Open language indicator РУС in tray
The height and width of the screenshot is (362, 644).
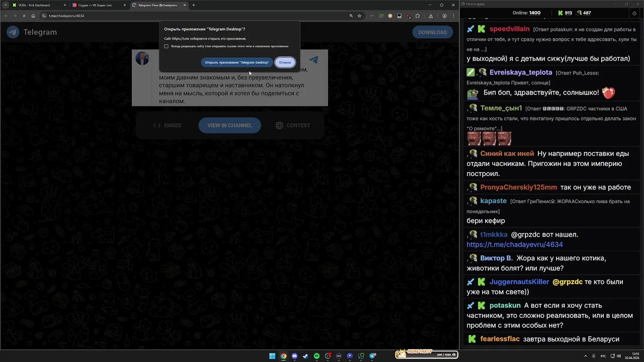point(603,356)
